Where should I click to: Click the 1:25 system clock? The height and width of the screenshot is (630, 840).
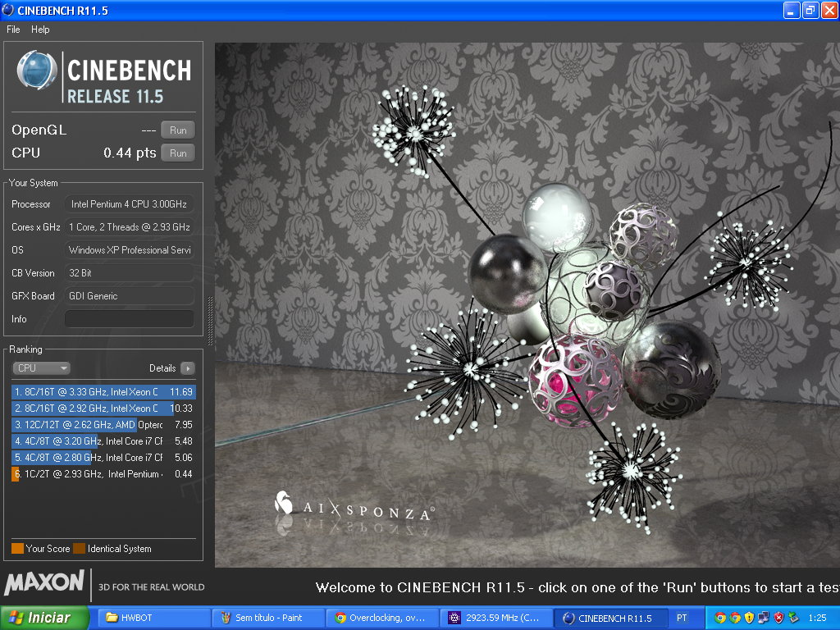[817, 618]
